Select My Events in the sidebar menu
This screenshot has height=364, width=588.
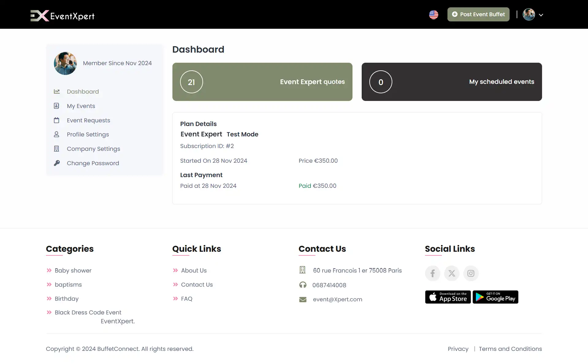pos(81,106)
